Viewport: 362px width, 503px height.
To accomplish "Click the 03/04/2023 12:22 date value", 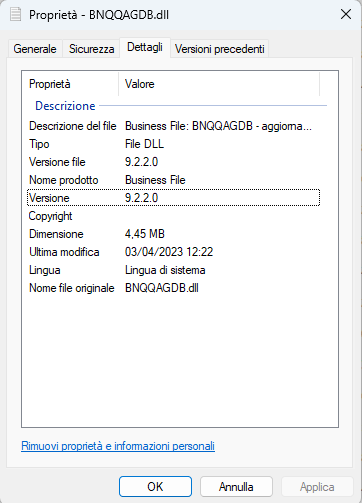I will pyautogui.click(x=169, y=252).
